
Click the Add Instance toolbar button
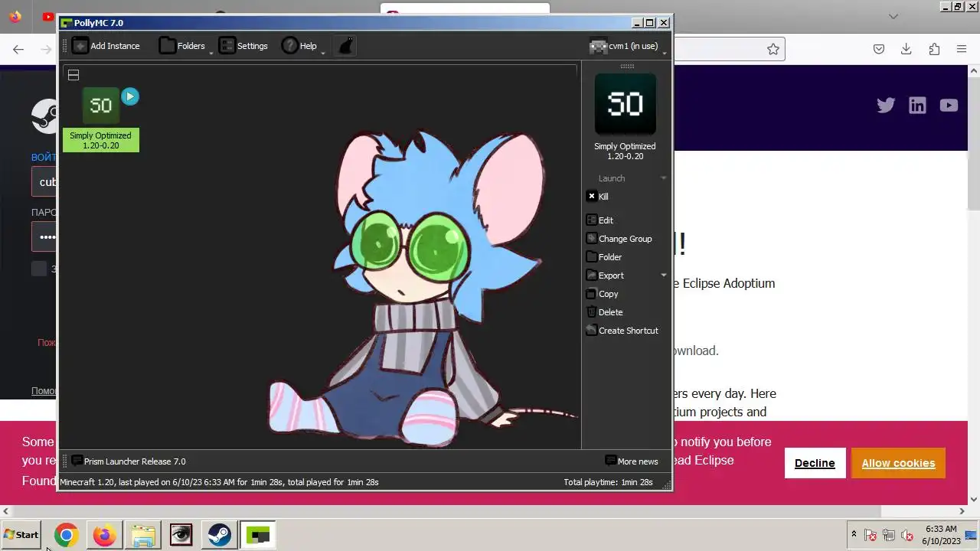click(x=106, y=46)
